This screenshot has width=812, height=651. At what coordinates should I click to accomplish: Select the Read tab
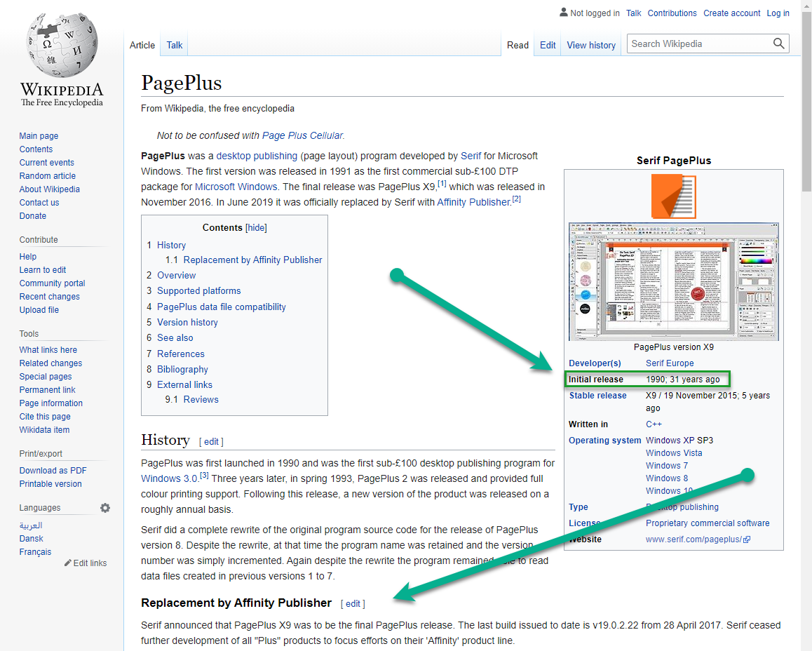[517, 45]
